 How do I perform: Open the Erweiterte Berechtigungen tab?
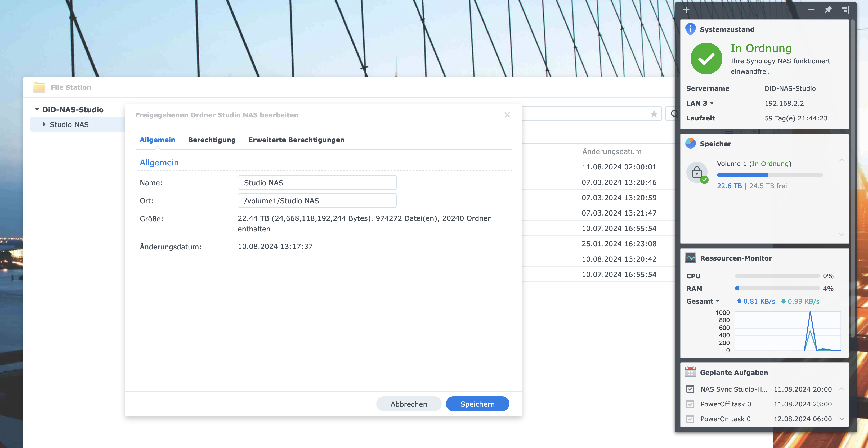tap(296, 140)
